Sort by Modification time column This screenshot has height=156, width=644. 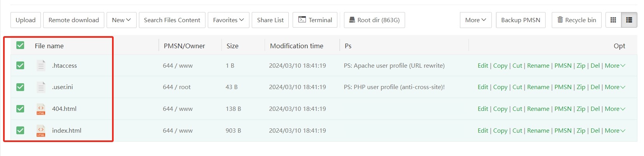point(297,46)
